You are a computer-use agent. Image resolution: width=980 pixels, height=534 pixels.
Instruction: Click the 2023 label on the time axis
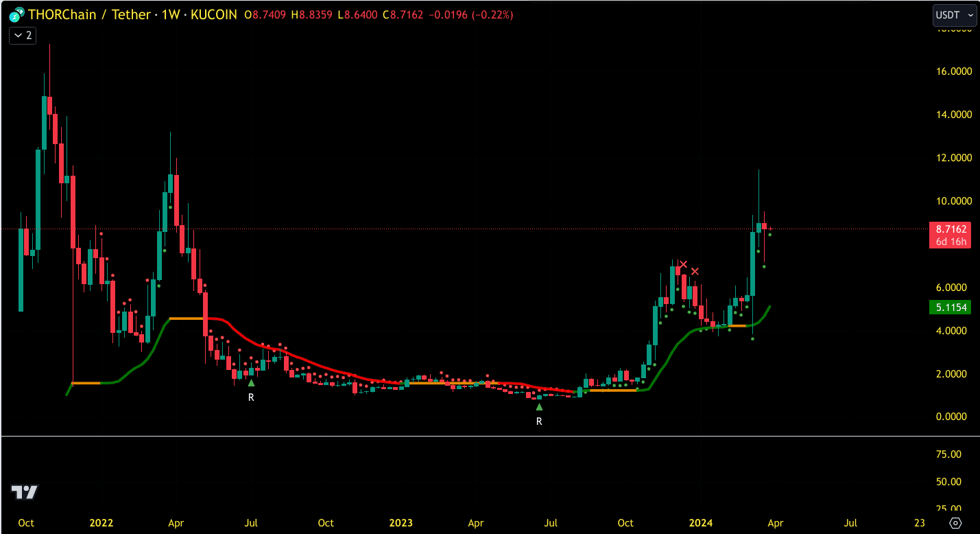401,523
